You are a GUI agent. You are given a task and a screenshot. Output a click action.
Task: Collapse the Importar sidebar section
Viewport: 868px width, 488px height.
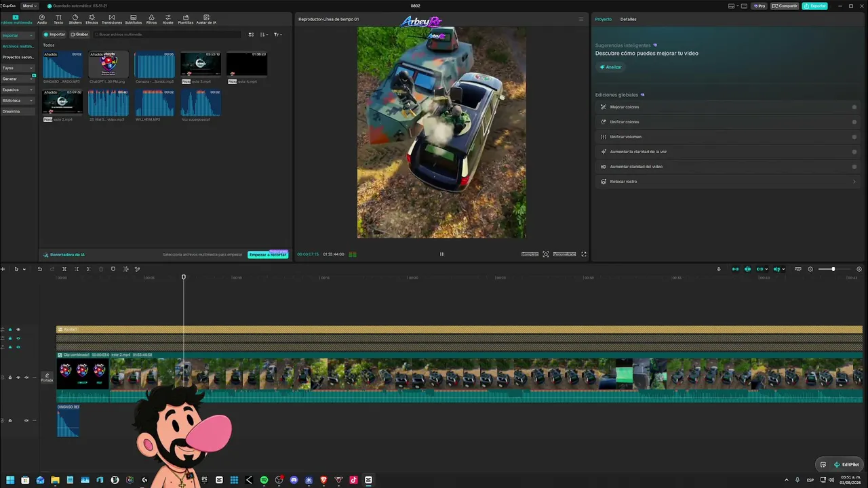coord(31,35)
